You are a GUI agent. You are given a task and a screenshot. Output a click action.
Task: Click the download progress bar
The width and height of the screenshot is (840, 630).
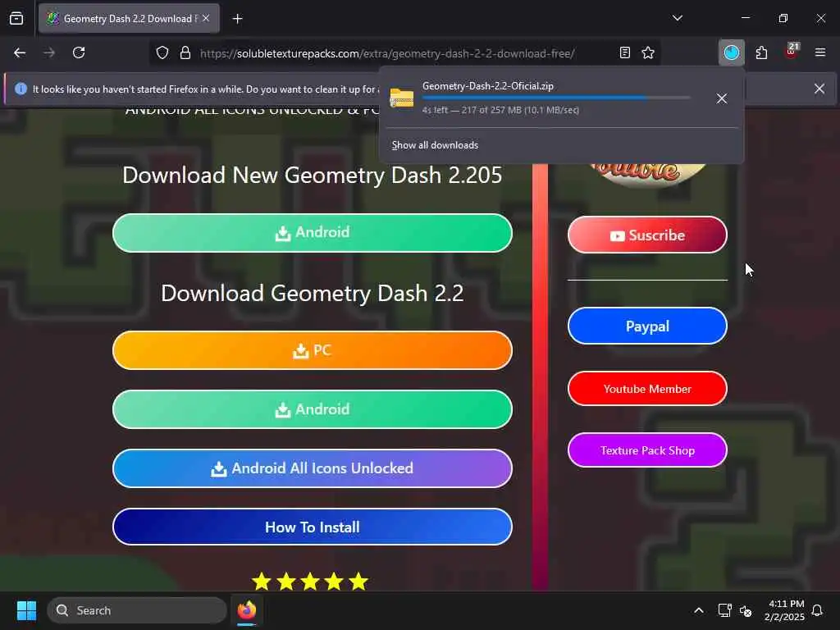tap(556, 98)
